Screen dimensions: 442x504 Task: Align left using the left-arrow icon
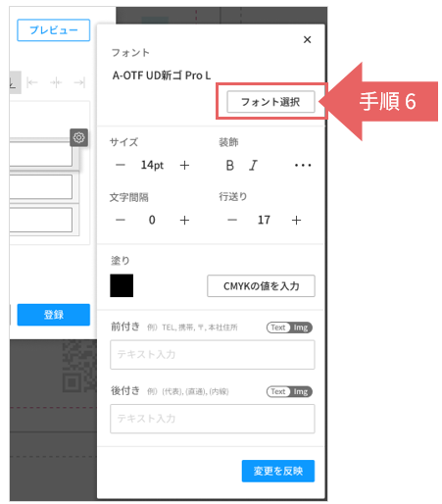[x=32, y=82]
